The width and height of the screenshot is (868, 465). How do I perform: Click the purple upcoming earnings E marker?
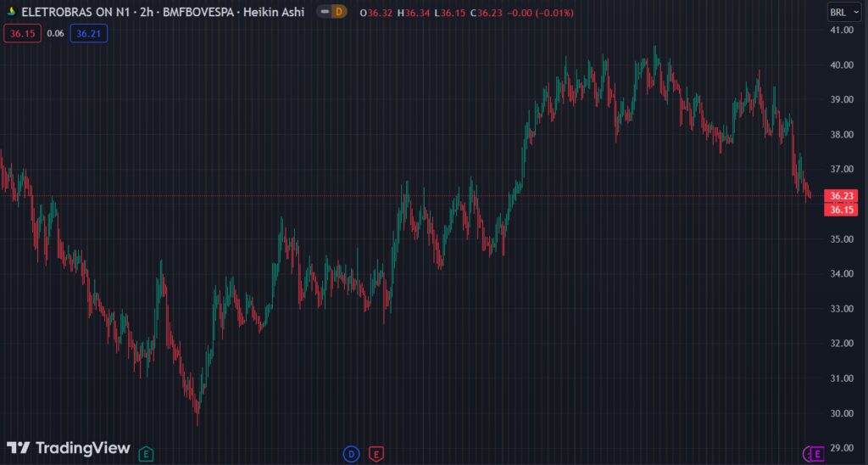pos(817,455)
